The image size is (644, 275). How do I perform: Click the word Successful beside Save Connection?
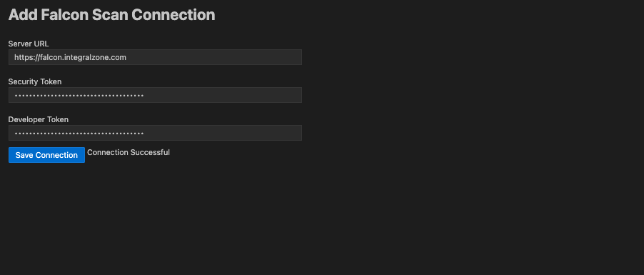click(x=150, y=153)
